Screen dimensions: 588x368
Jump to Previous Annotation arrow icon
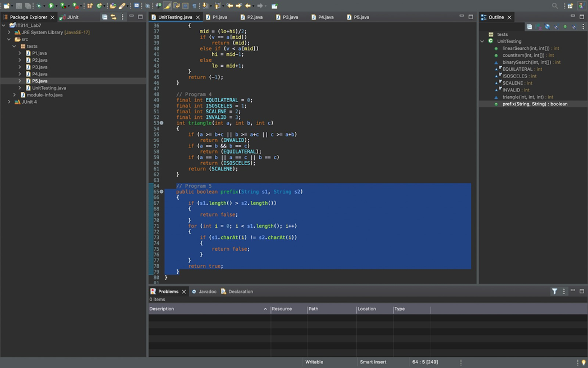[x=217, y=6]
